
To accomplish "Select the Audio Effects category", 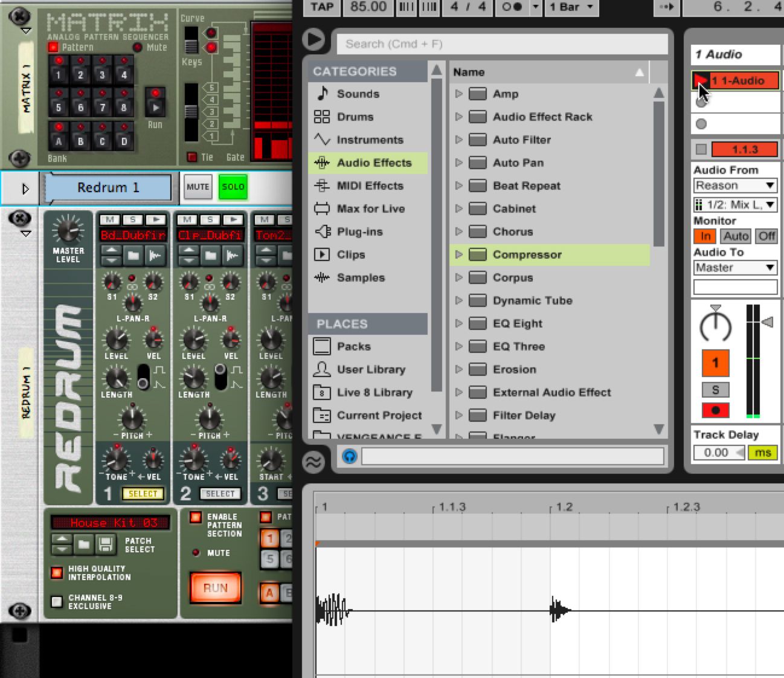I will [x=368, y=163].
